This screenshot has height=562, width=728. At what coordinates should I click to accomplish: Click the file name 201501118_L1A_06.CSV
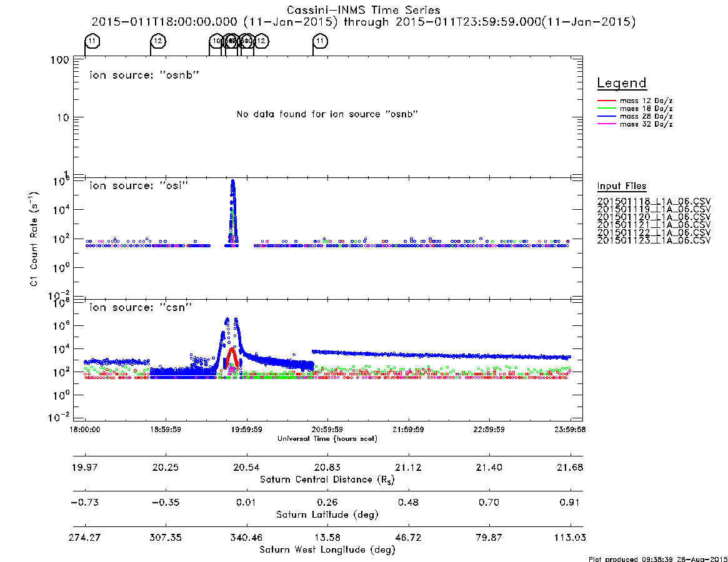tap(654, 202)
